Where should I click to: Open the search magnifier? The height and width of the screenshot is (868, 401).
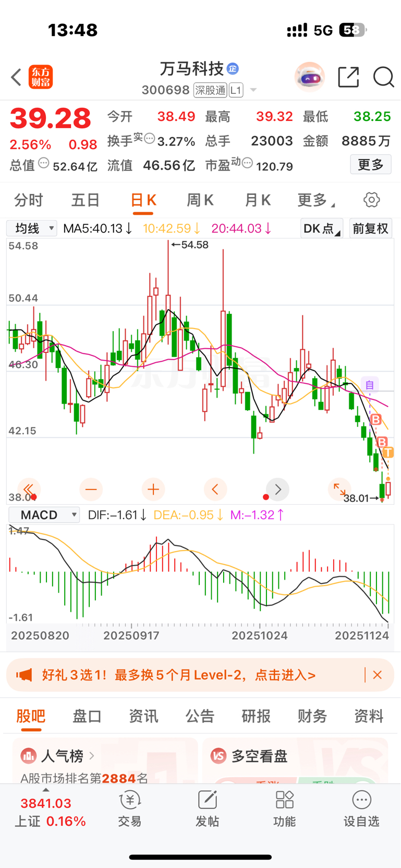point(383,77)
